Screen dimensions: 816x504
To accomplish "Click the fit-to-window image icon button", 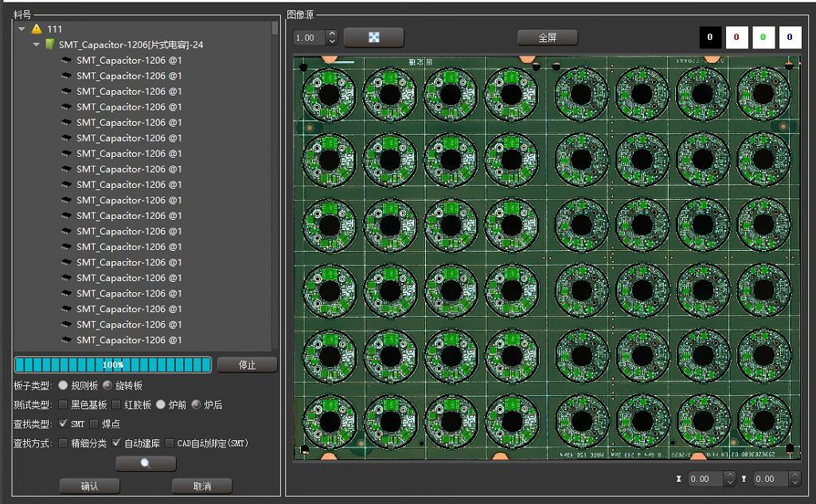I will click(373, 37).
